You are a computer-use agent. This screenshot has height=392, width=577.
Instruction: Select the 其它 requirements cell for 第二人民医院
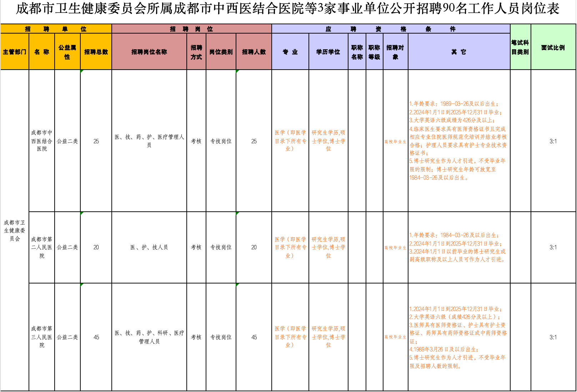point(459,247)
